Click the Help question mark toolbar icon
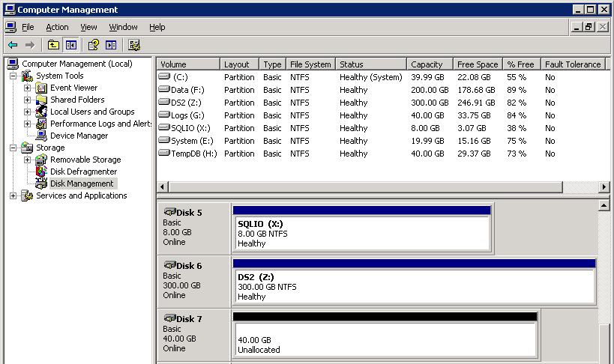This screenshot has width=614, height=364. (x=94, y=45)
